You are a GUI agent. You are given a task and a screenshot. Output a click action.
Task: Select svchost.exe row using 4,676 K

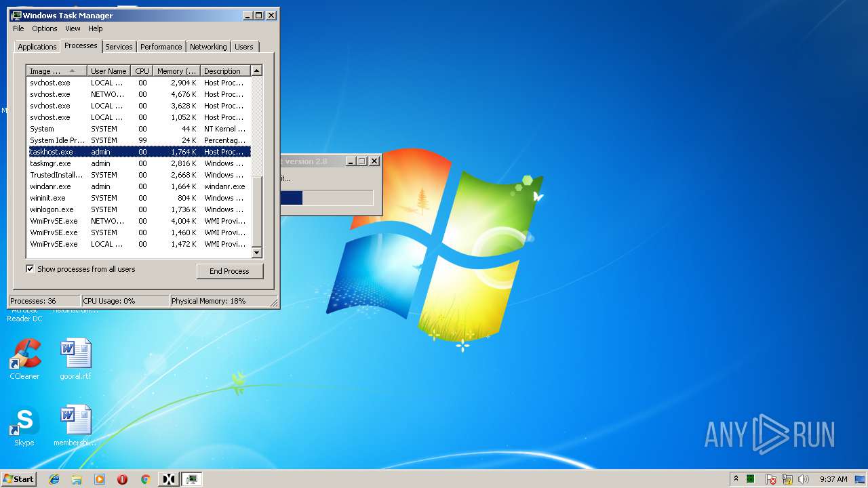(139, 94)
